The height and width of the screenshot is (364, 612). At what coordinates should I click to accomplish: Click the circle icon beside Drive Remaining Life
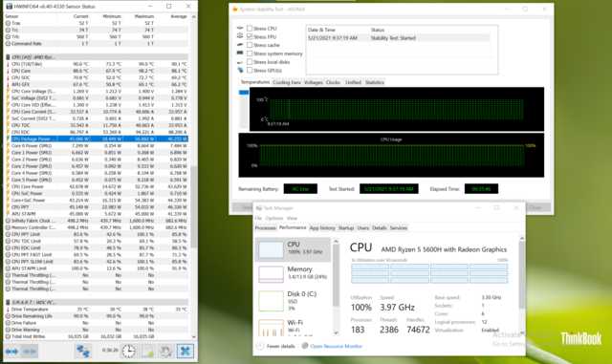pyautogui.click(x=8, y=316)
